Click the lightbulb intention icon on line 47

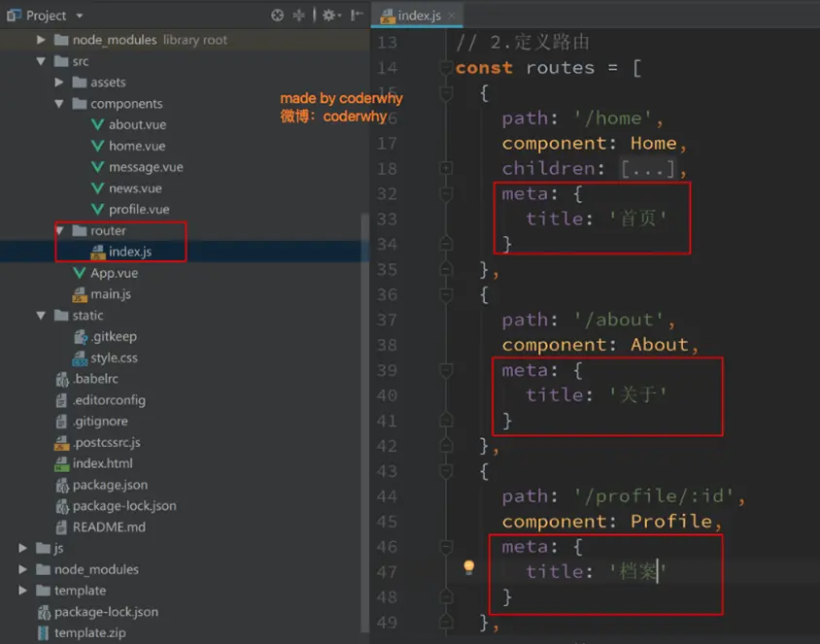tap(468, 567)
